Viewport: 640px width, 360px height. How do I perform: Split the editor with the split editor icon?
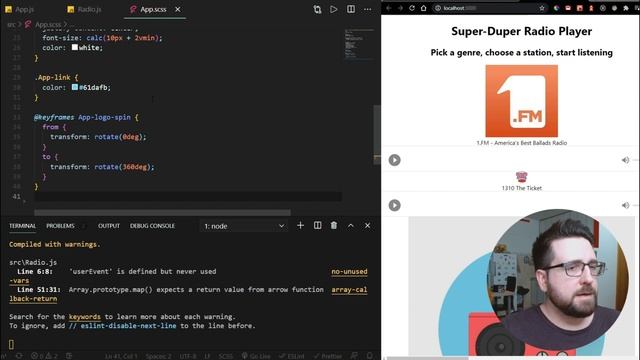pos(351,9)
